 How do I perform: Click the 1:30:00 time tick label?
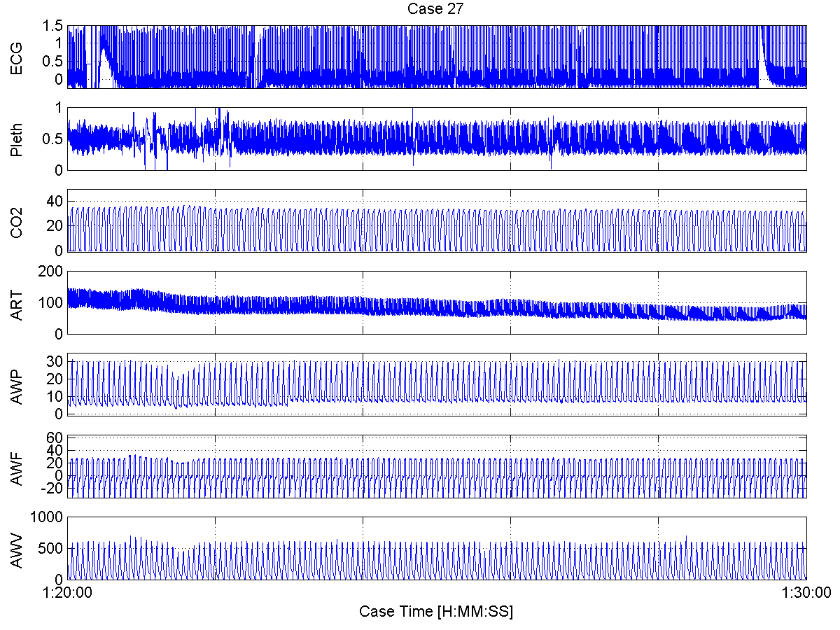(807, 594)
